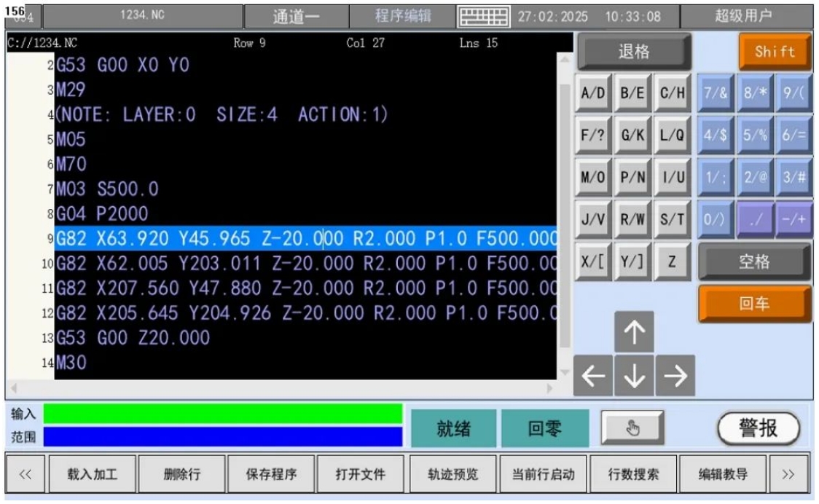Select 保存程序 softkey

pos(271,474)
